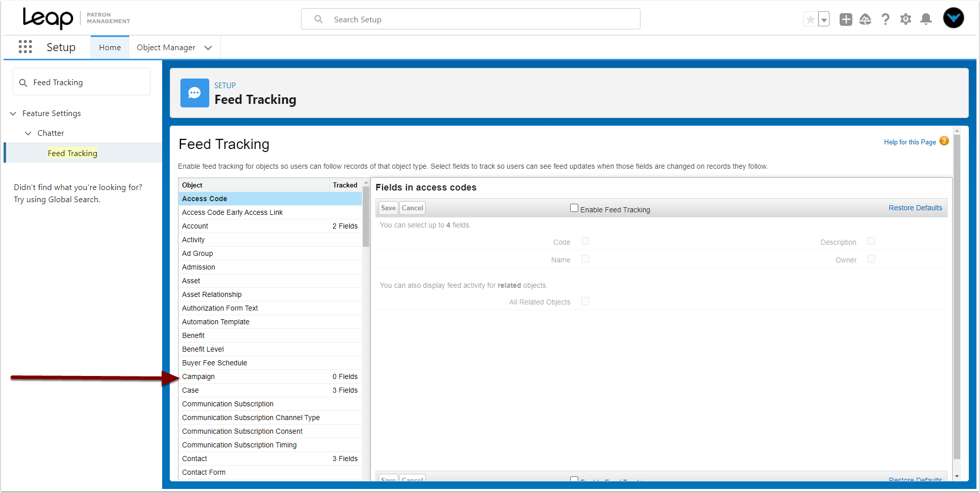Open the global actions plus icon
The width and height of the screenshot is (980, 493).
pos(846,19)
